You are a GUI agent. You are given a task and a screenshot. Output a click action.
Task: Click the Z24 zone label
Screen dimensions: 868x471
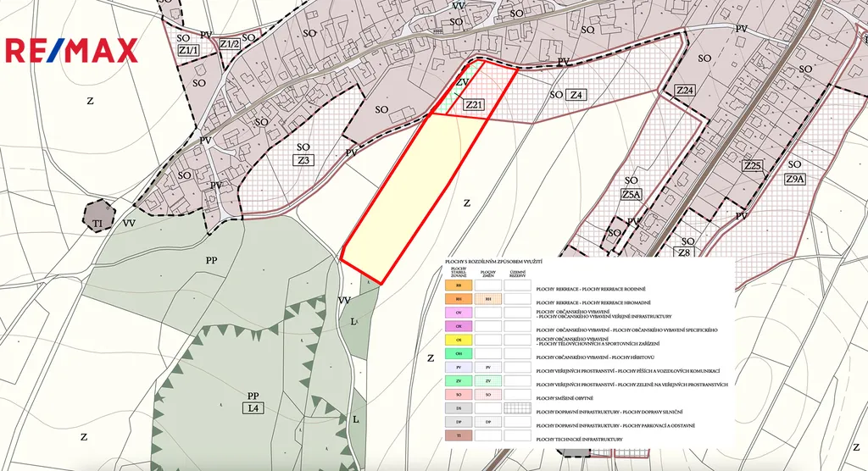click(685, 91)
